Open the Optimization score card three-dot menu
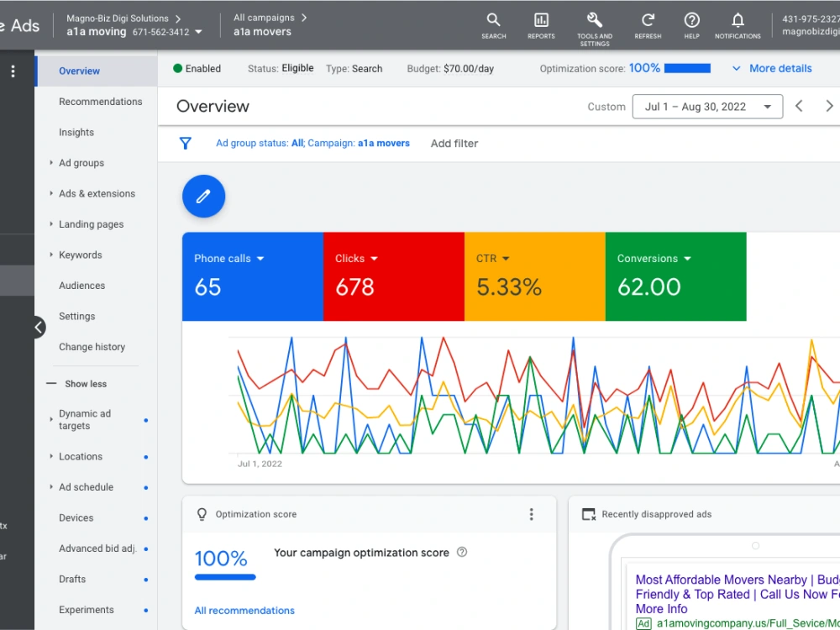Viewport: 840px width, 630px height. 531,514
